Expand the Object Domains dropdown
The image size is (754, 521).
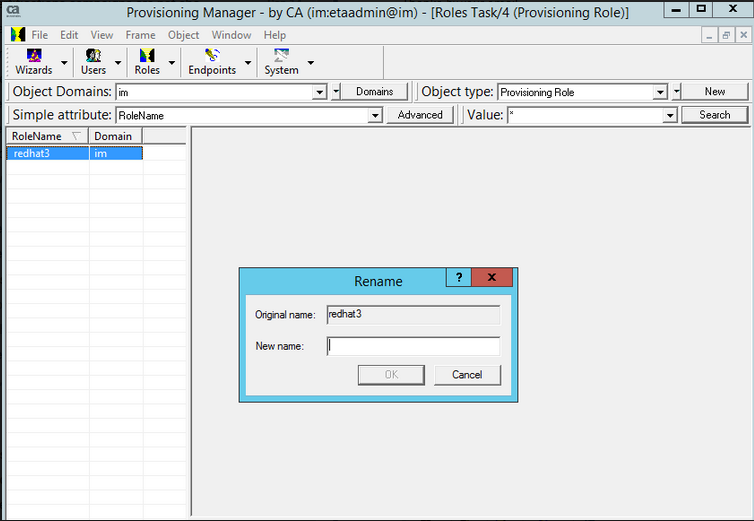point(320,92)
